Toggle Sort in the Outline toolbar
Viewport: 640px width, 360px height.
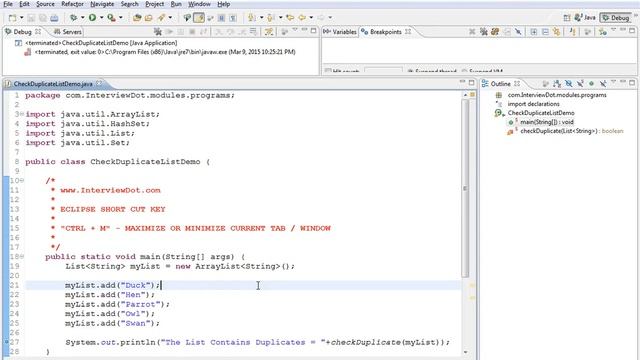(556, 84)
